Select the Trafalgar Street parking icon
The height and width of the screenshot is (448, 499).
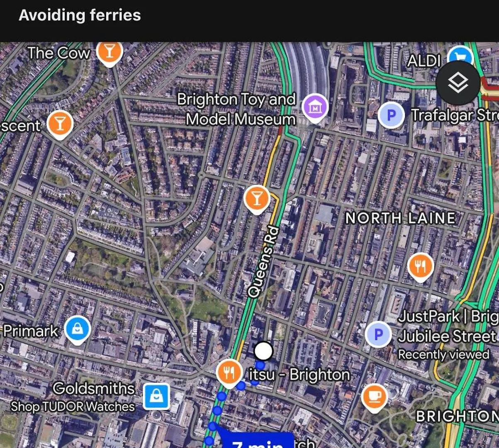tap(391, 115)
